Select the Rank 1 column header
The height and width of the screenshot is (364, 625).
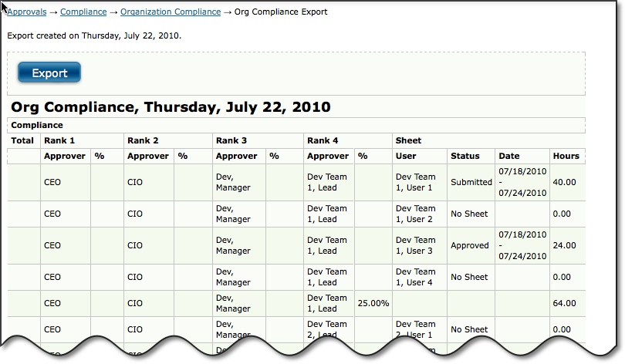click(59, 140)
